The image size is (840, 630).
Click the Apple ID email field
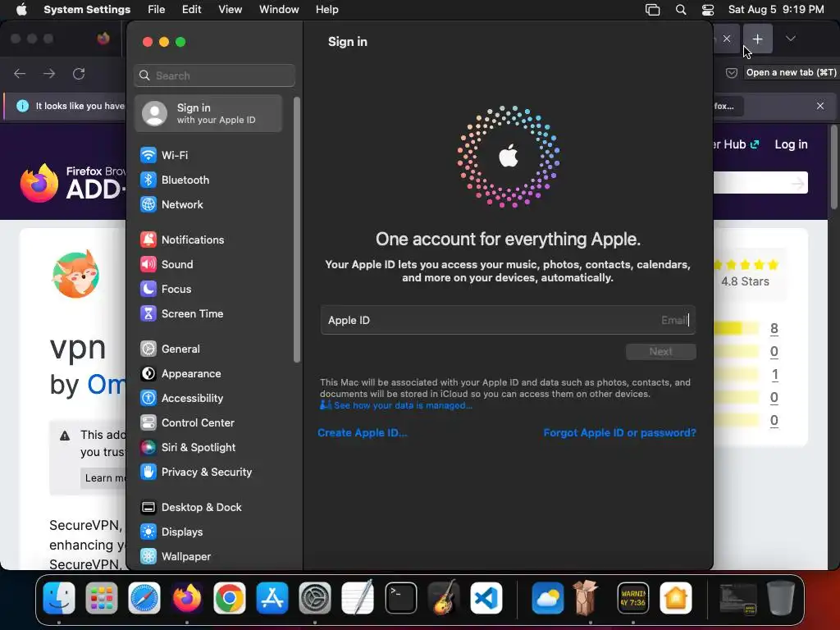(x=508, y=321)
